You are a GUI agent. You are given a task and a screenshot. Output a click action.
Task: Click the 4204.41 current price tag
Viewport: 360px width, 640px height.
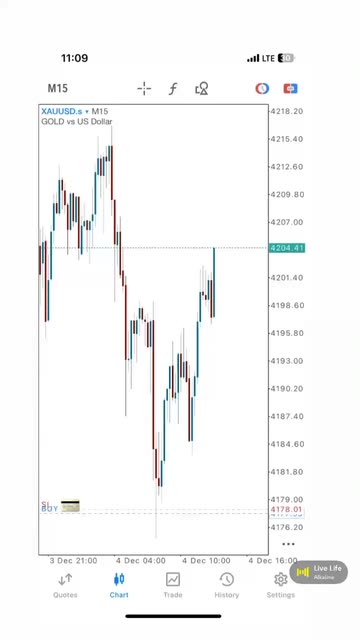point(287,248)
